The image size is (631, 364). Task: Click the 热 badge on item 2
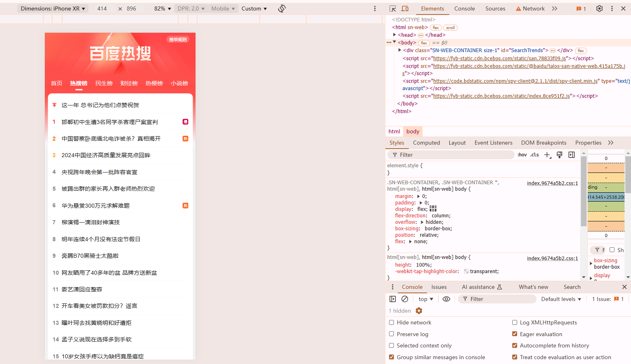click(x=185, y=139)
